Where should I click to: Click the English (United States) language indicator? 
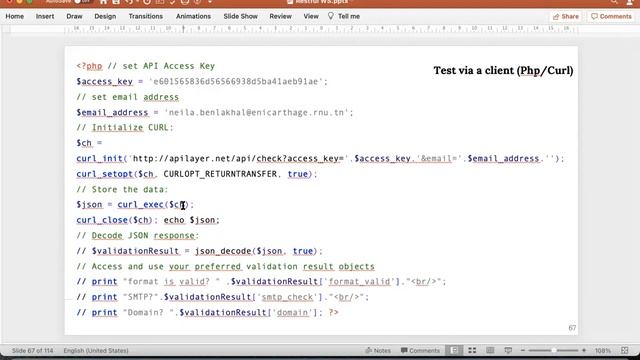click(x=96, y=351)
